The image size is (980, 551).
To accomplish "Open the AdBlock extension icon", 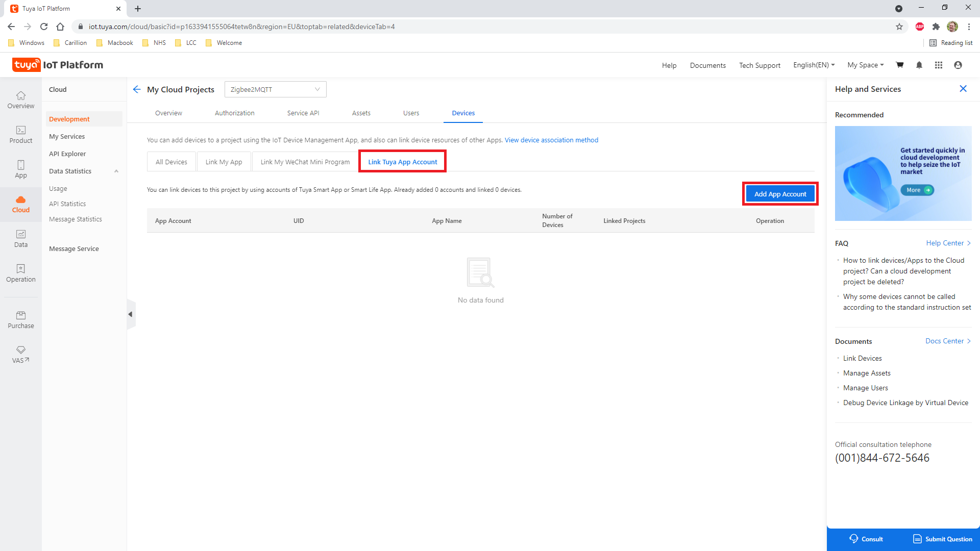I will click(920, 27).
